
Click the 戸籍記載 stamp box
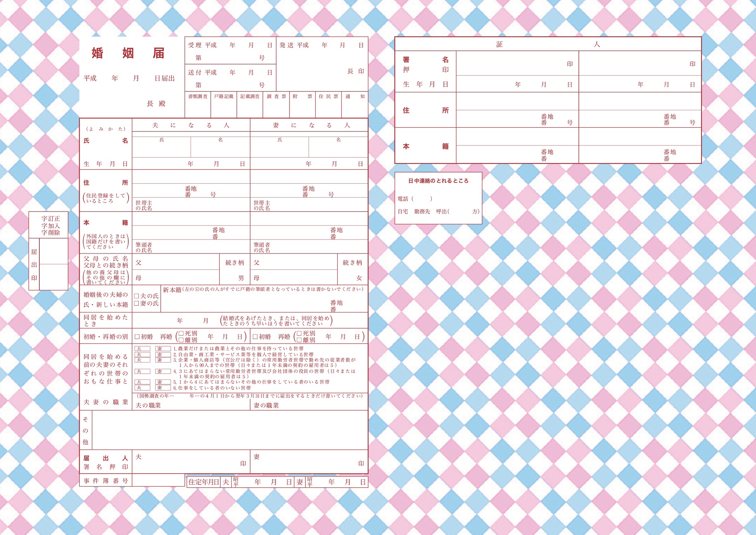pos(224,105)
